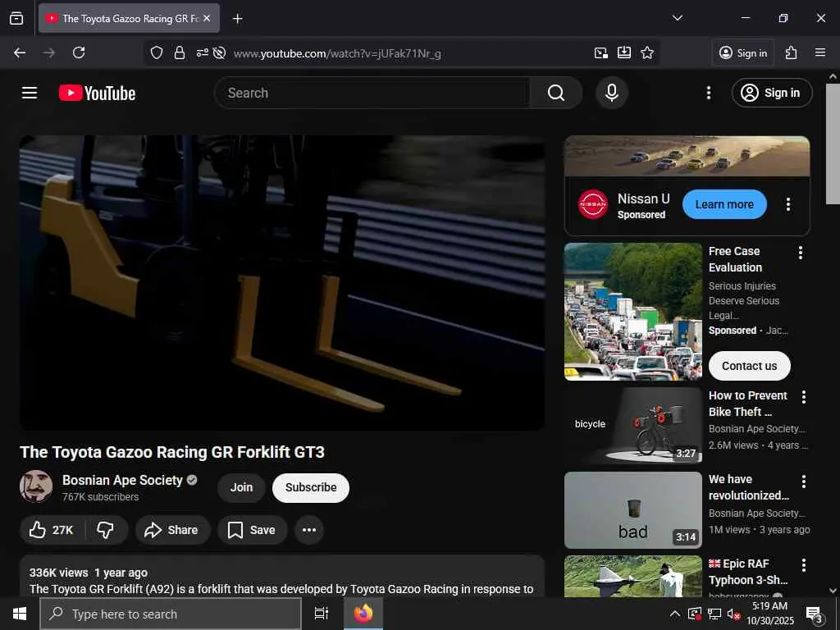Open options for Free Case Evaluation ad

[800, 253]
